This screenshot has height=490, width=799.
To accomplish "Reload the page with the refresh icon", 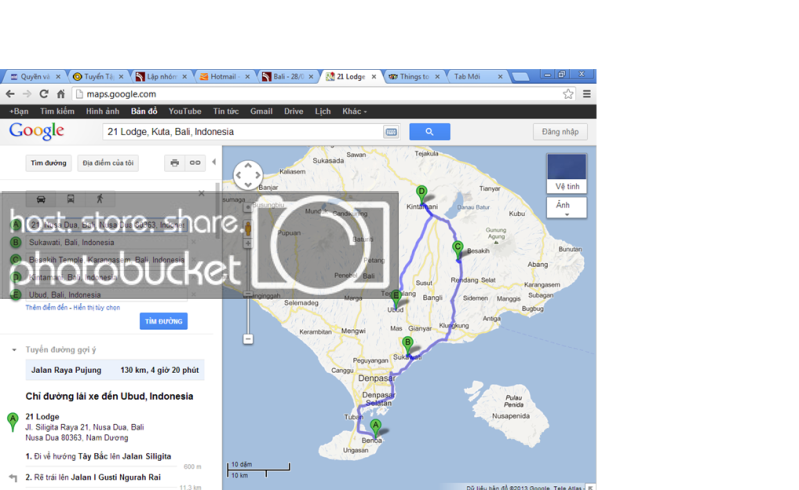I will pos(44,94).
